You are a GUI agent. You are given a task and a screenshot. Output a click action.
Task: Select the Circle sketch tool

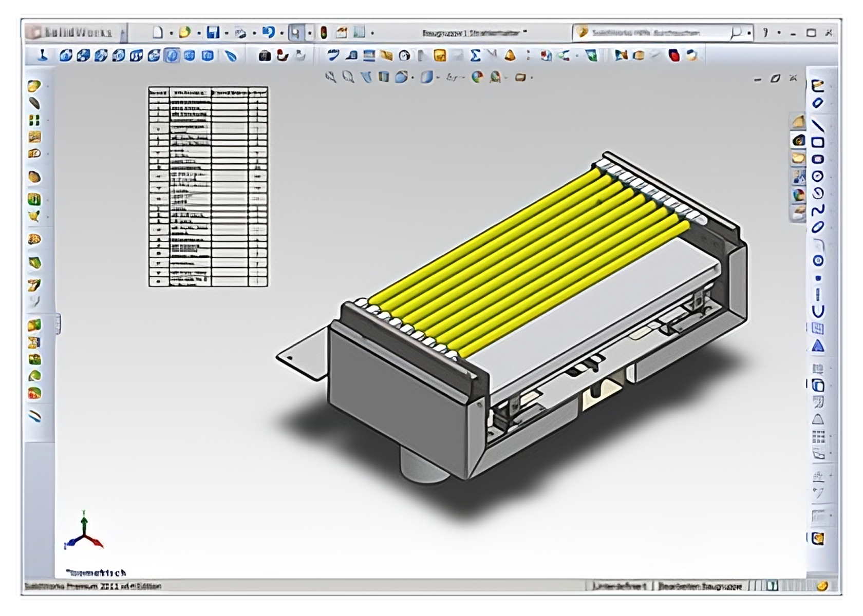click(x=817, y=176)
